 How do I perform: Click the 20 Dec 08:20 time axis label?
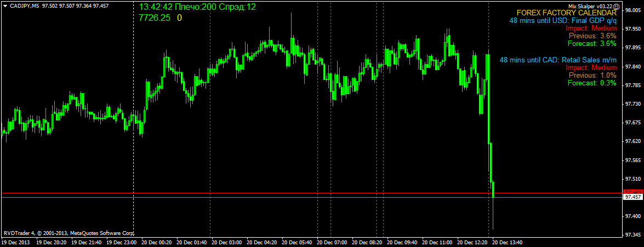tap(367, 243)
